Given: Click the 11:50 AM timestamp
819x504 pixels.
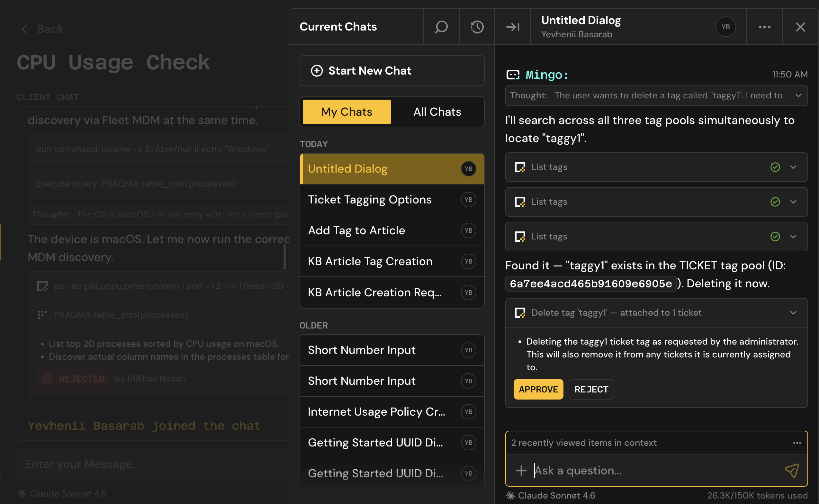Looking at the screenshot, I should (x=790, y=74).
